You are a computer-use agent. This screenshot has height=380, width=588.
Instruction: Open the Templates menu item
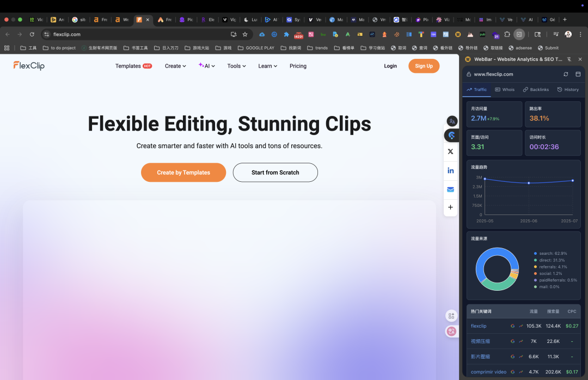133,66
